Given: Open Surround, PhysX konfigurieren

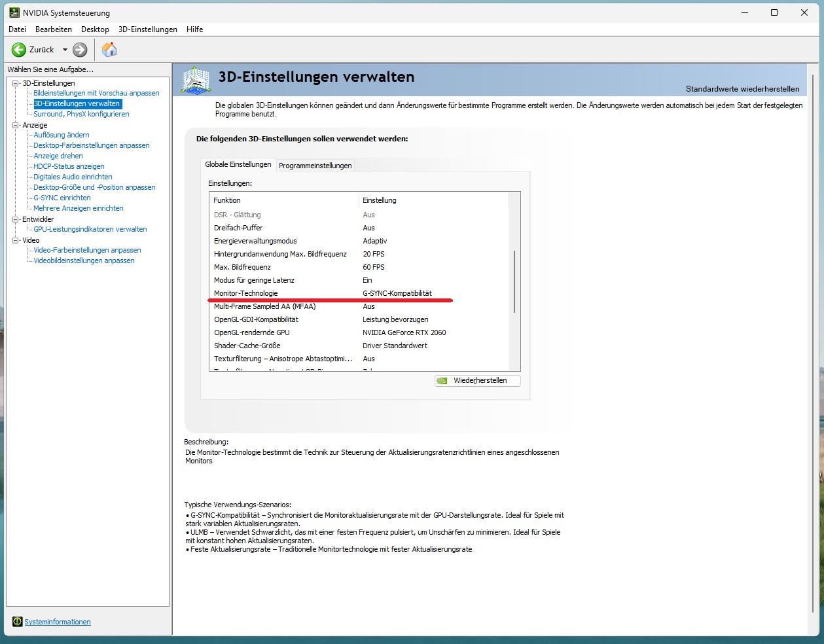Looking at the screenshot, I should click(81, 114).
